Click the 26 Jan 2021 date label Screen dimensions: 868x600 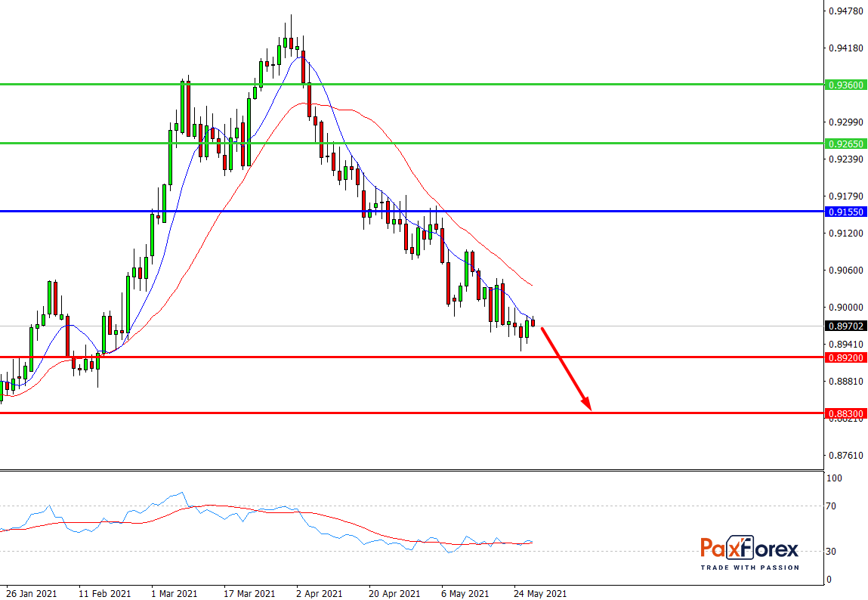(32, 593)
